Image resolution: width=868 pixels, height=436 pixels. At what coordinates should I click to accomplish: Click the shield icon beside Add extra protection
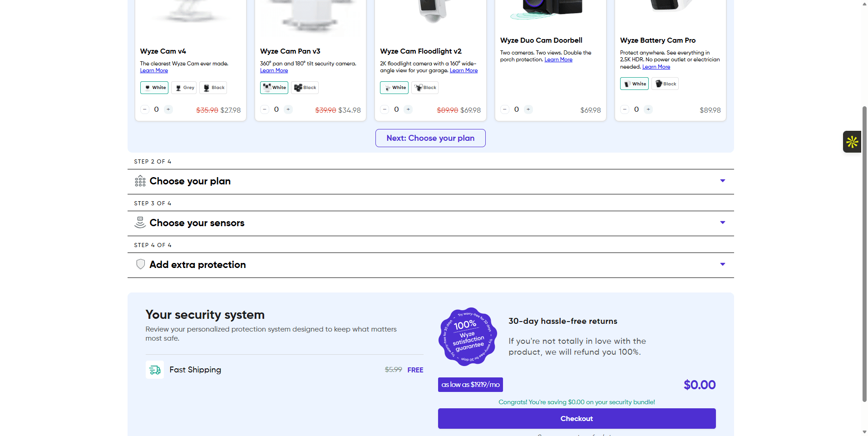tap(141, 264)
